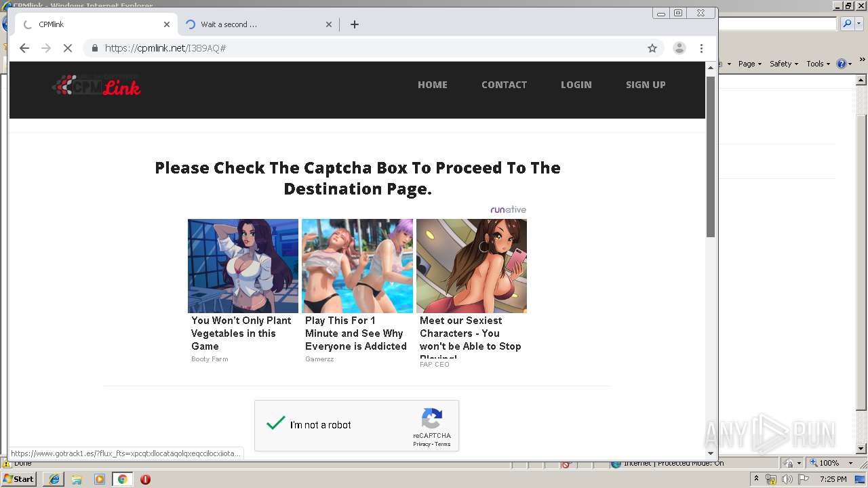Image resolution: width=868 pixels, height=488 pixels.
Task: Open a new Chrome tab
Action: [354, 24]
